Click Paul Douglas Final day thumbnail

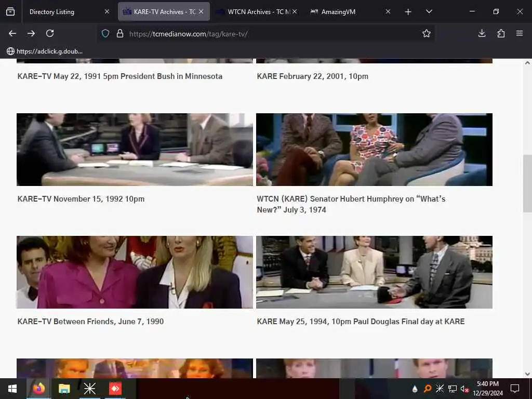pos(374,272)
